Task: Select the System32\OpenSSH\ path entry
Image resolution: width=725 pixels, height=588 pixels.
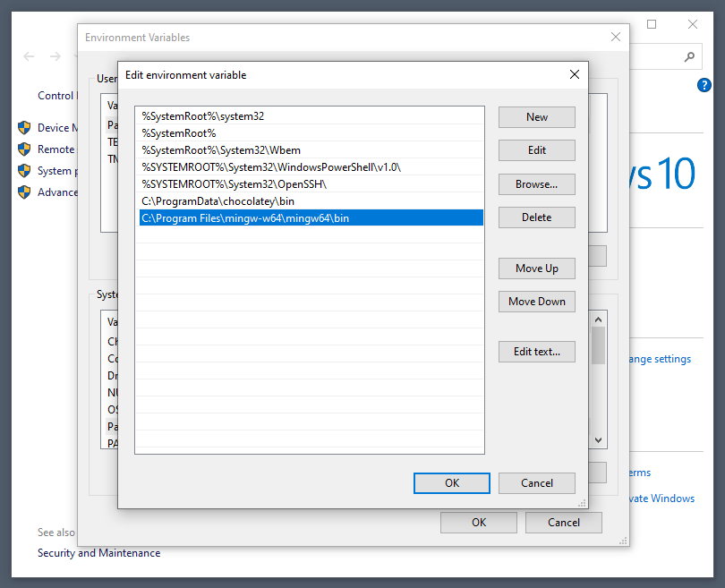Action: click(x=311, y=184)
